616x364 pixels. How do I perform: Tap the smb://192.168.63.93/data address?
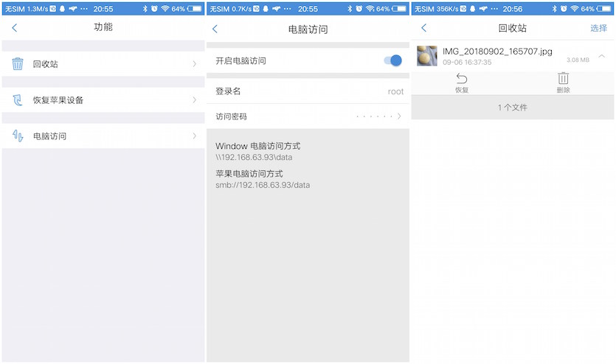coord(263,185)
